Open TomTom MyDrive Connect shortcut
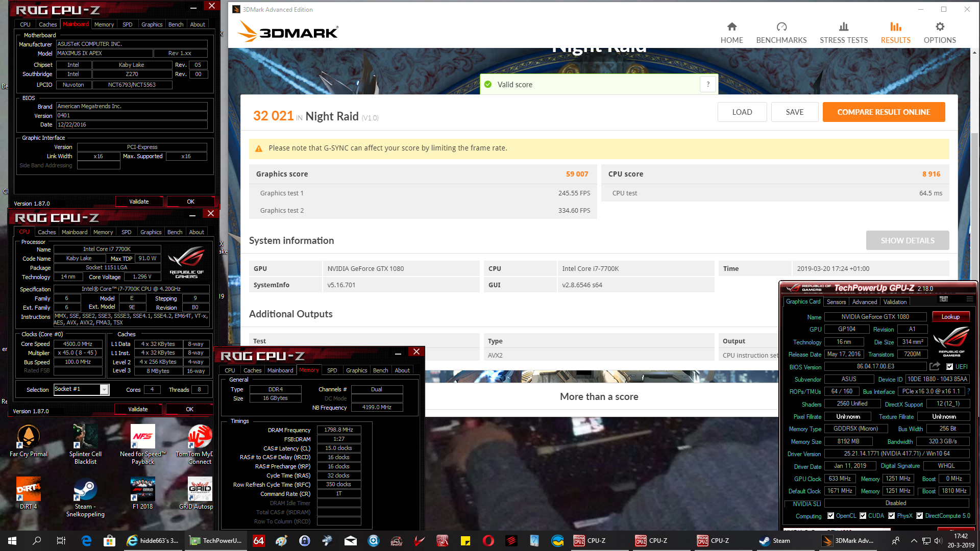The height and width of the screenshot is (551, 980). point(200,444)
